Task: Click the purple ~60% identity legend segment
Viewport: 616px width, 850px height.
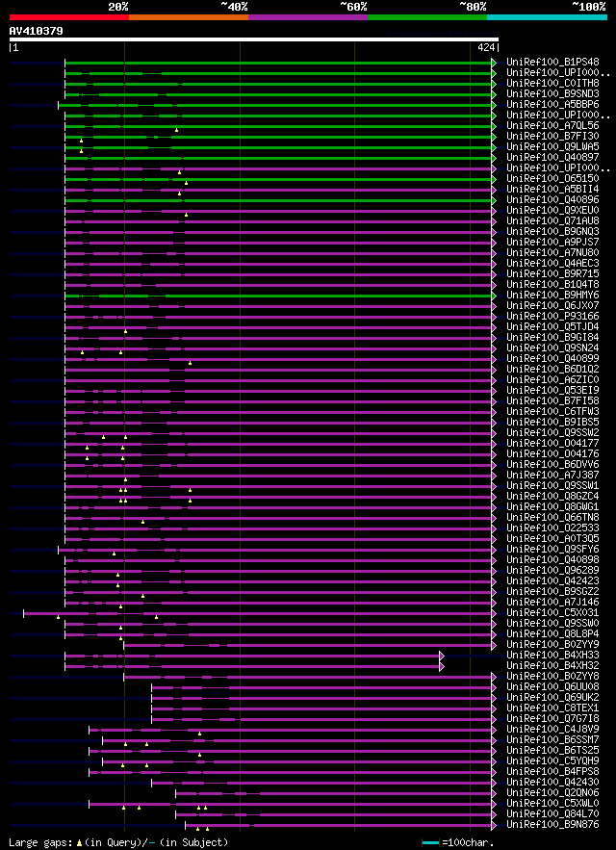Action: (308, 17)
